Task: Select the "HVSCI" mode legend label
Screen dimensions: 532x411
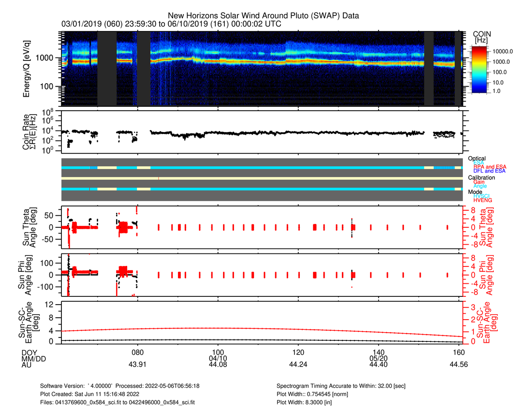Action: tap(482, 196)
